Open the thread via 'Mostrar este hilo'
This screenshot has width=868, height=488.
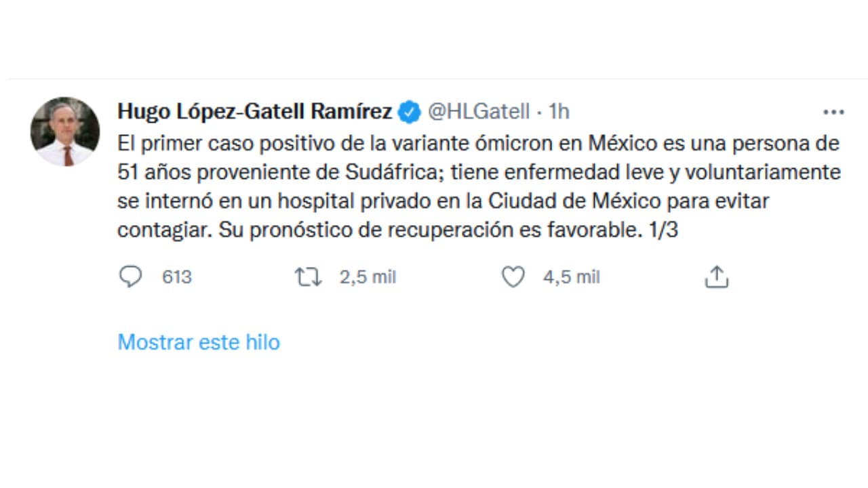tap(198, 342)
